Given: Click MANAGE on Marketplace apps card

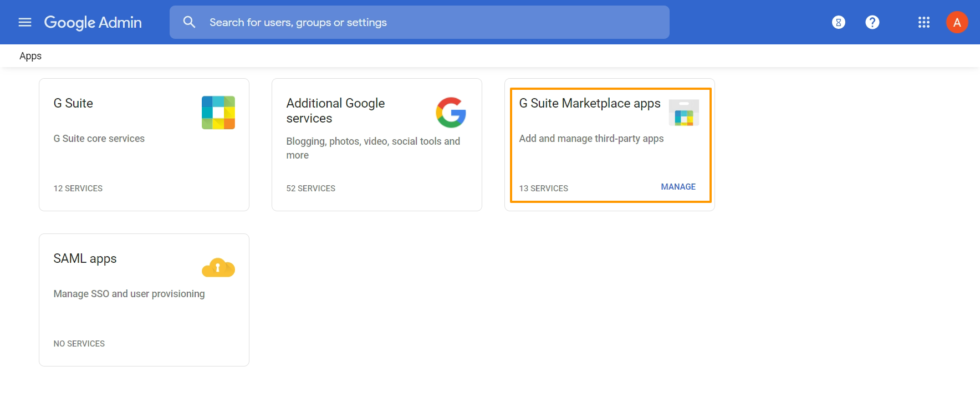Looking at the screenshot, I should coord(678,187).
